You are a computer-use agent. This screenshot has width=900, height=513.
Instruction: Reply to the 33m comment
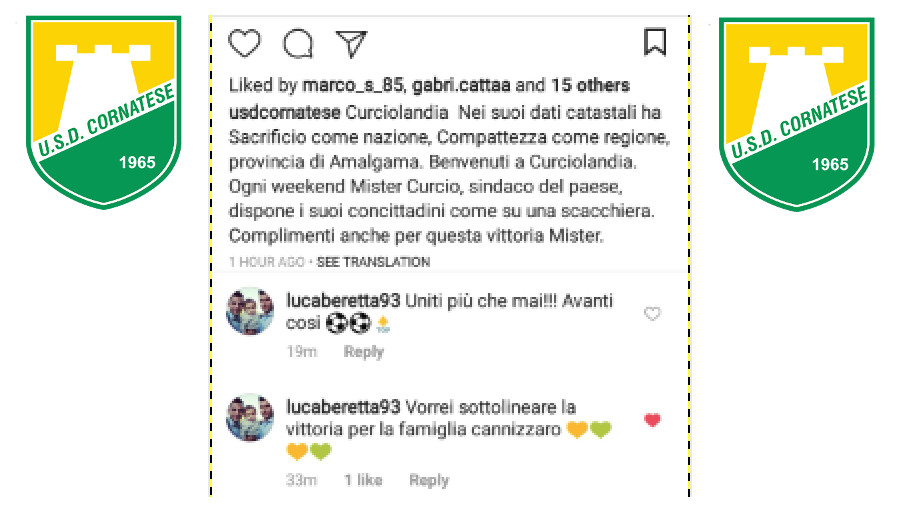coord(429,480)
